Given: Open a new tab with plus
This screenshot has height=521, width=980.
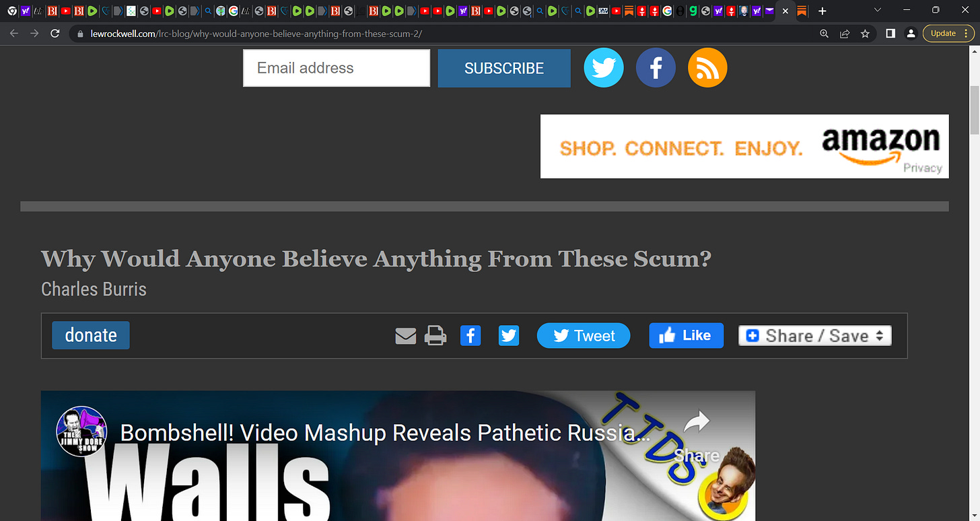Looking at the screenshot, I should (822, 11).
